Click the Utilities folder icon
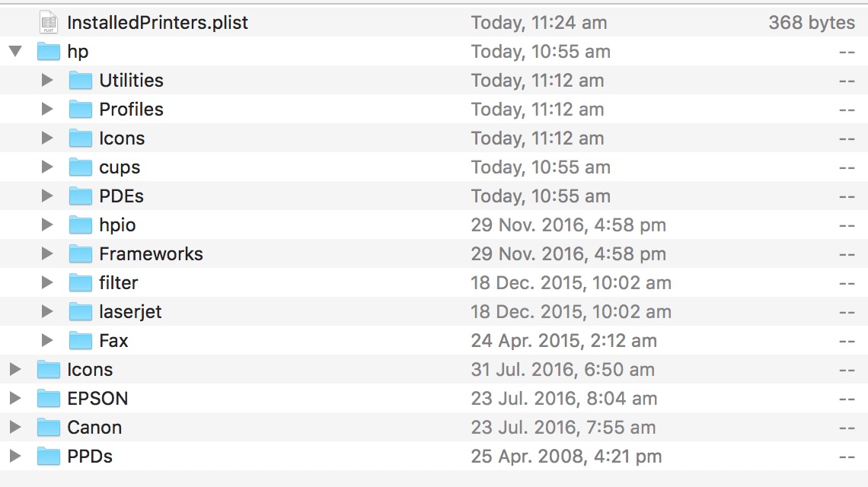Viewport: 868px width, 487px height. 80,80
